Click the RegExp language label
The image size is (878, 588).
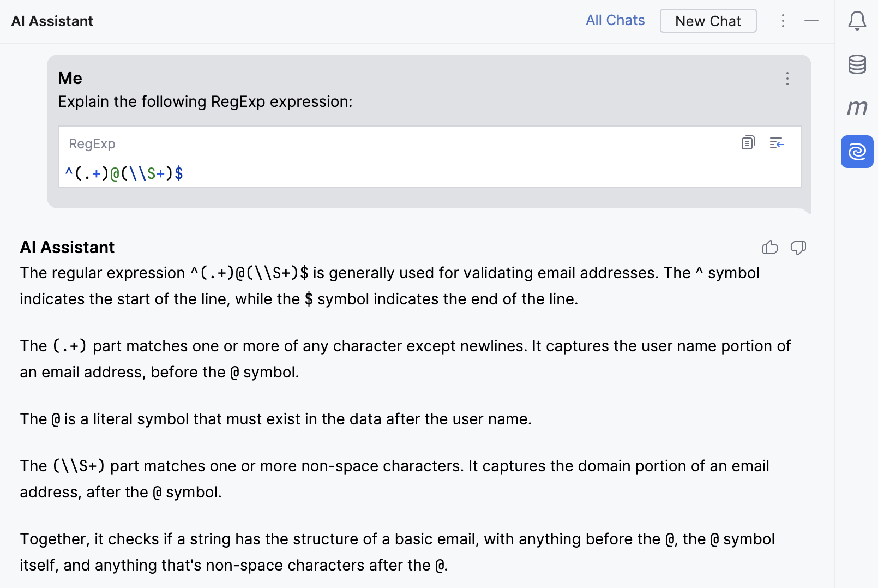92,144
